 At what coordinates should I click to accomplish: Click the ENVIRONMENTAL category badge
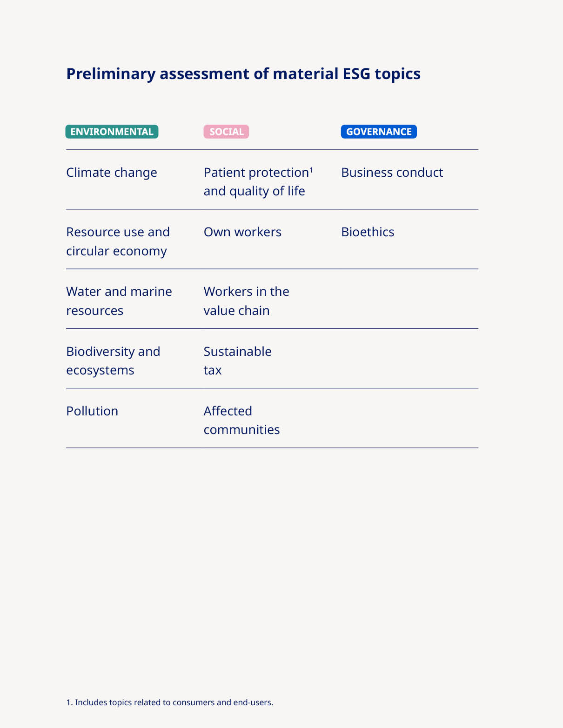click(x=112, y=132)
